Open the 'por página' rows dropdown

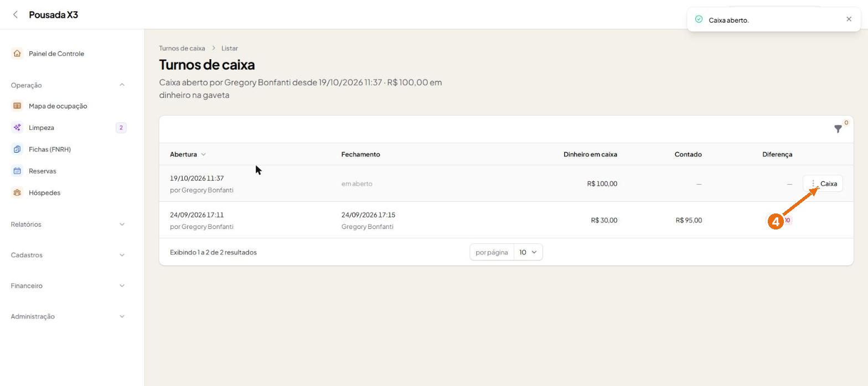tap(528, 252)
